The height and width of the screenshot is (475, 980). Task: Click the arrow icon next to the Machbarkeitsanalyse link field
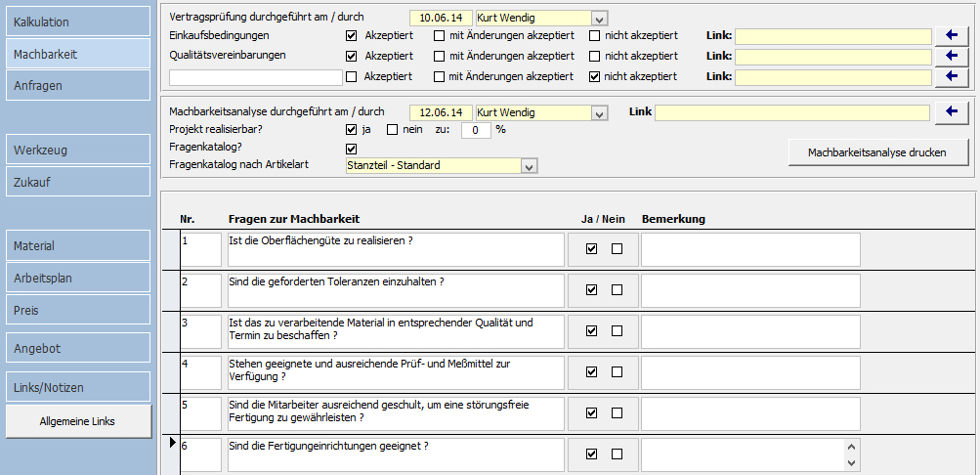(950, 112)
